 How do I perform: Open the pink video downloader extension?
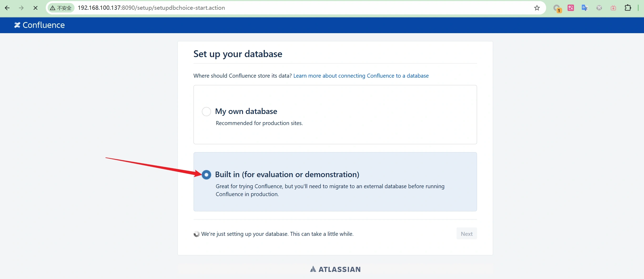[613, 8]
